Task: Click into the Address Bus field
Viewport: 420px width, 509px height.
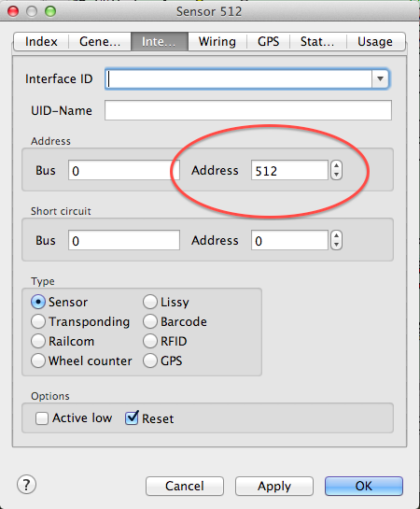Action: click(x=124, y=170)
